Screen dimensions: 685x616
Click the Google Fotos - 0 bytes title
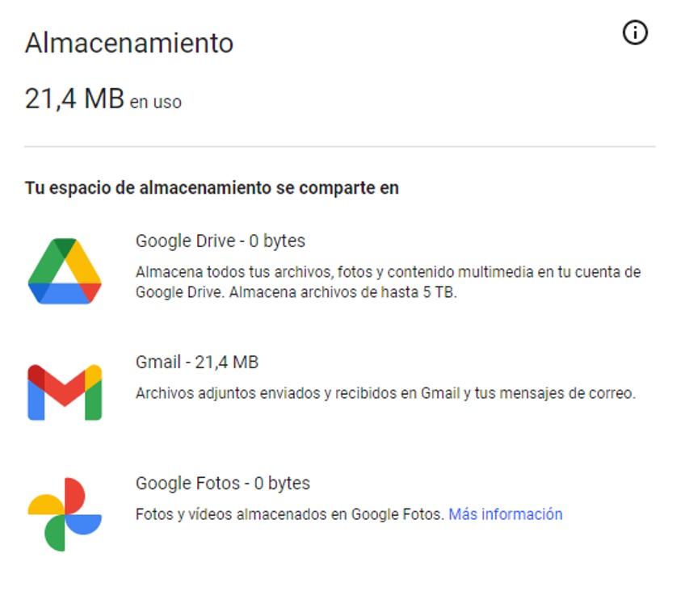point(223,484)
